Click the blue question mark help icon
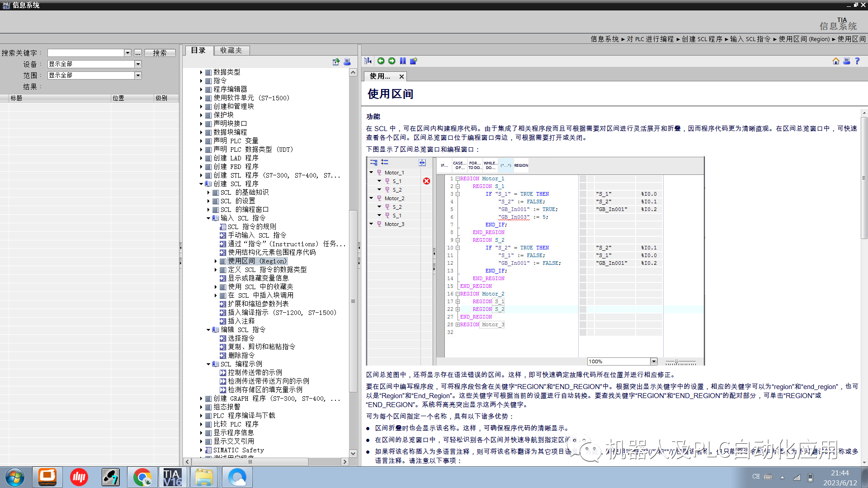868x488 pixels. coord(857,61)
